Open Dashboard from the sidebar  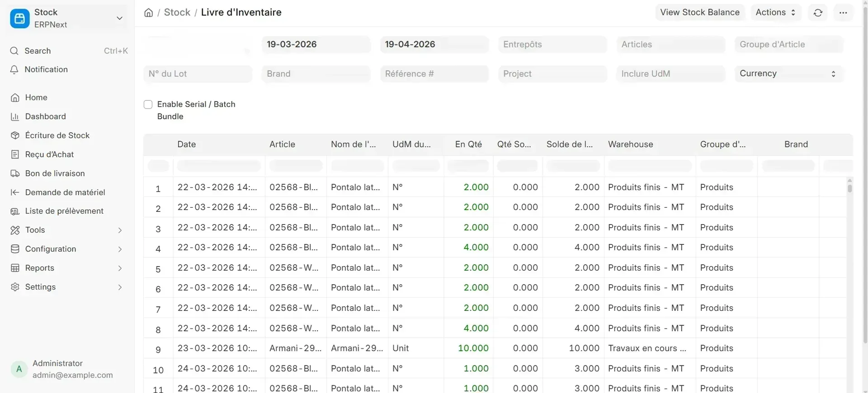tap(45, 117)
